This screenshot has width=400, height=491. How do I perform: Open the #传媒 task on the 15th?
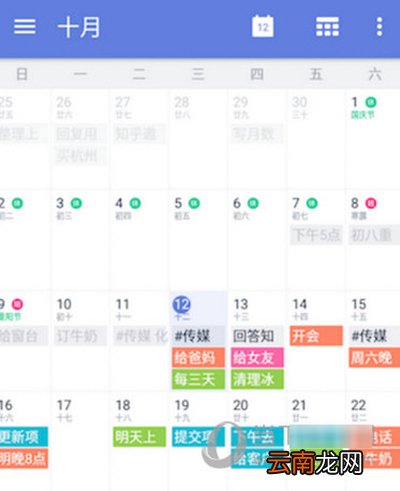(x=374, y=336)
